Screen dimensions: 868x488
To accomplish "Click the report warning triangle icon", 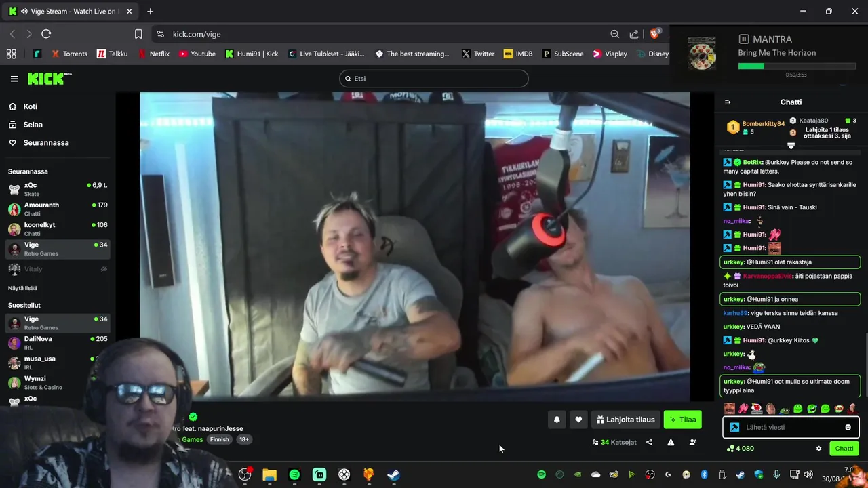I will tap(671, 442).
